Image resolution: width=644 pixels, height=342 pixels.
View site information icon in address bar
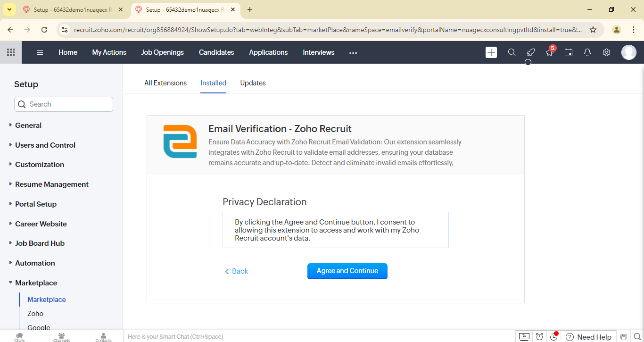[x=65, y=30]
